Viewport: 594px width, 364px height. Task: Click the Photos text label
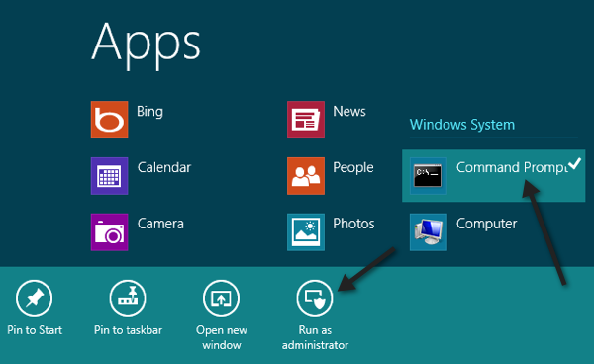coord(353,224)
